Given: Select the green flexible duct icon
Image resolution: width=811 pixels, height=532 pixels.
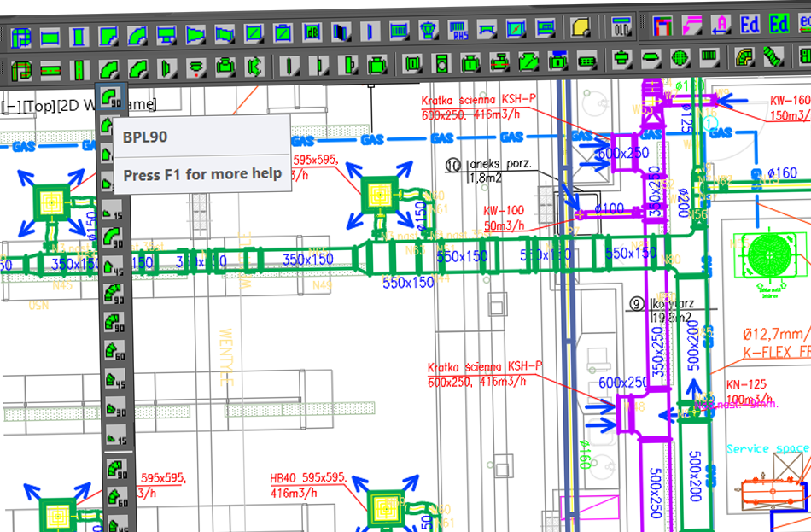Looking at the screenshot, I should [x=773, y=56].
